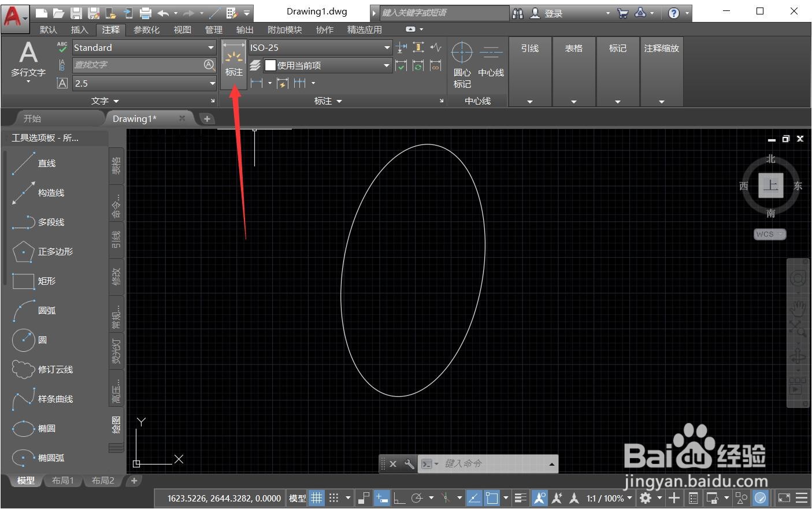Toggle the drawing grid display
The image size is (812, 509).
[316, 498]
